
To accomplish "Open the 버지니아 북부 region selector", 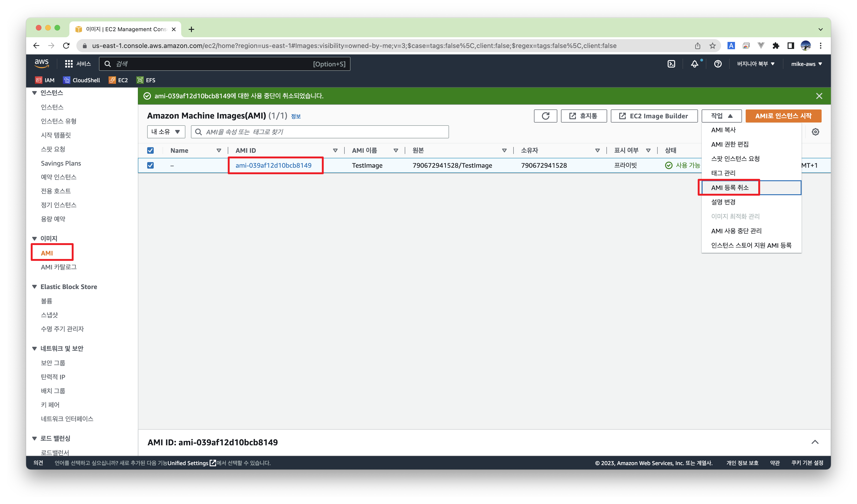I will click(x=755, y=64).
